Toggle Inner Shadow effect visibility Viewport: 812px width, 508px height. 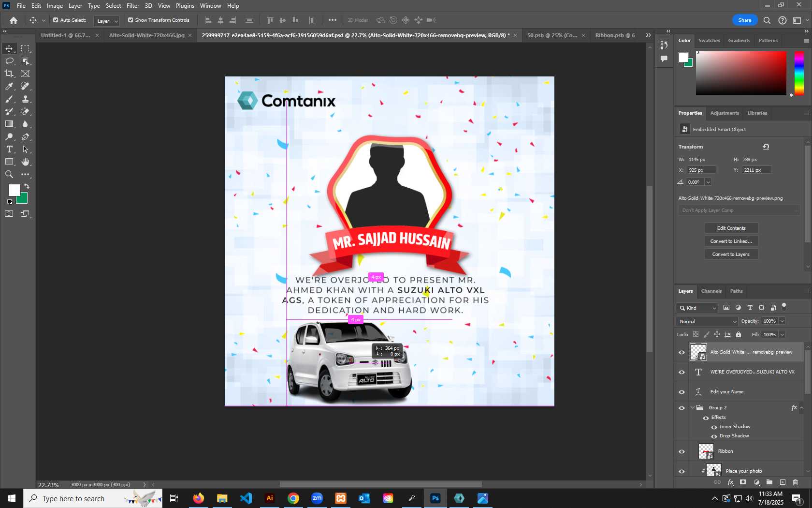(x=714, y=427)
